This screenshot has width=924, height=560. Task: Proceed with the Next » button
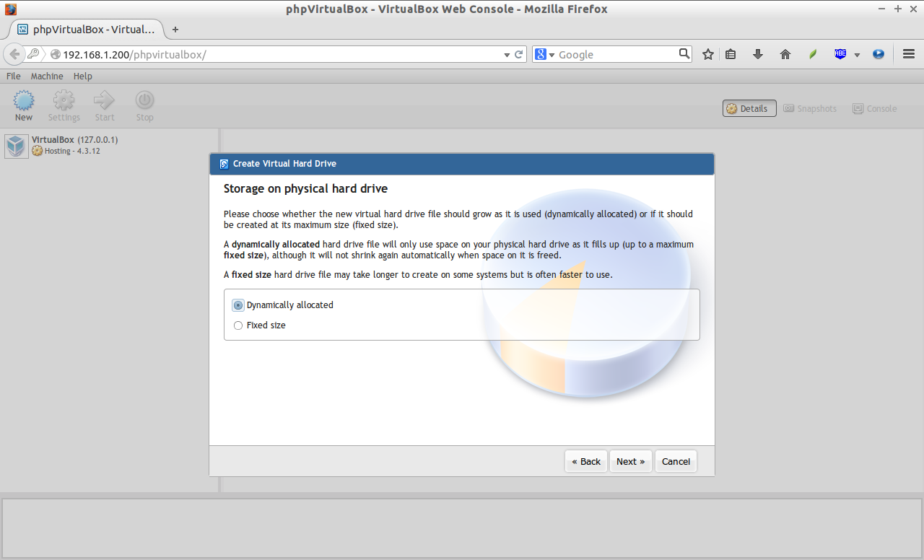coord(631,462)
